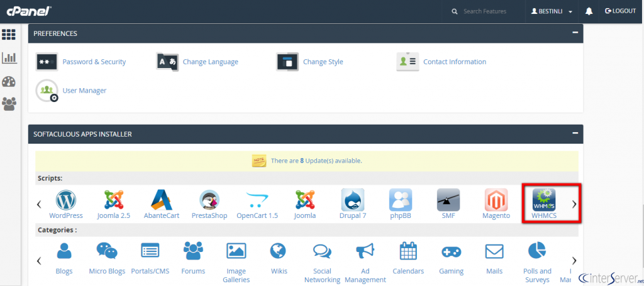Show previous categories with left arrow
Viewport: 644px width, 286px height.
[39, 260]
